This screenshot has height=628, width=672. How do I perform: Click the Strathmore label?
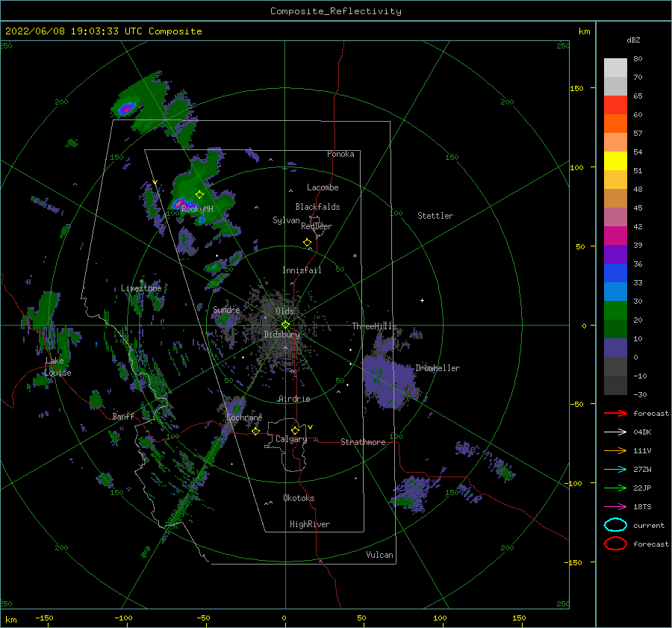pyautogui.click(x=363, y=442)
